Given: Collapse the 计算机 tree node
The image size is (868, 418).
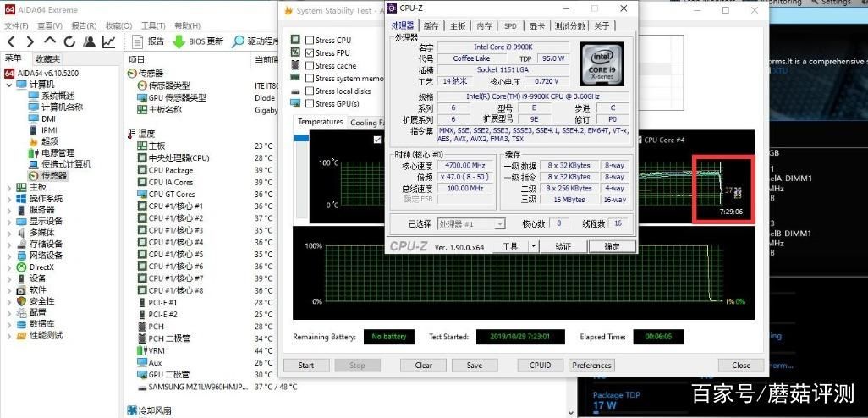Looking at the screenshot, I should [x=8, y=85].
